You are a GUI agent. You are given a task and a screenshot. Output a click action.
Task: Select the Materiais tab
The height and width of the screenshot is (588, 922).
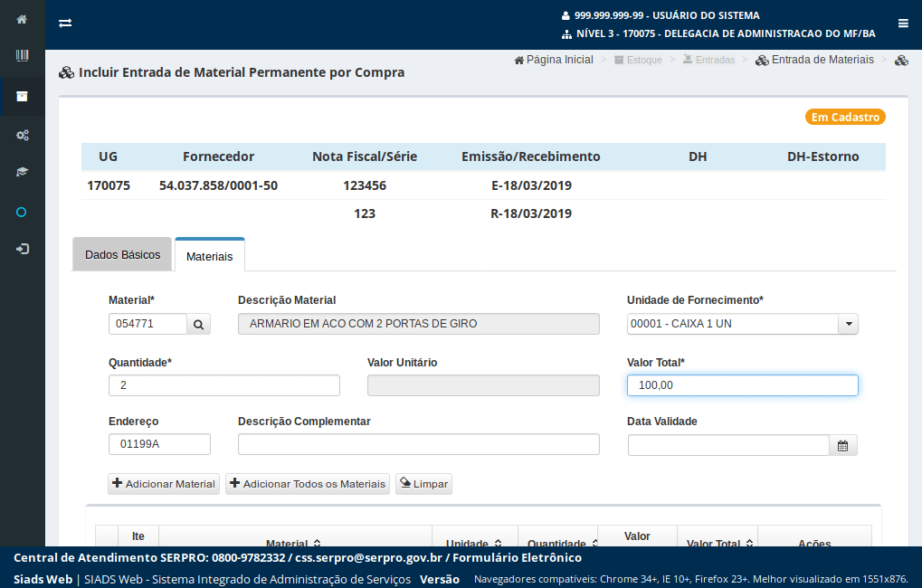pyautogui.click(x=209, y=256)
